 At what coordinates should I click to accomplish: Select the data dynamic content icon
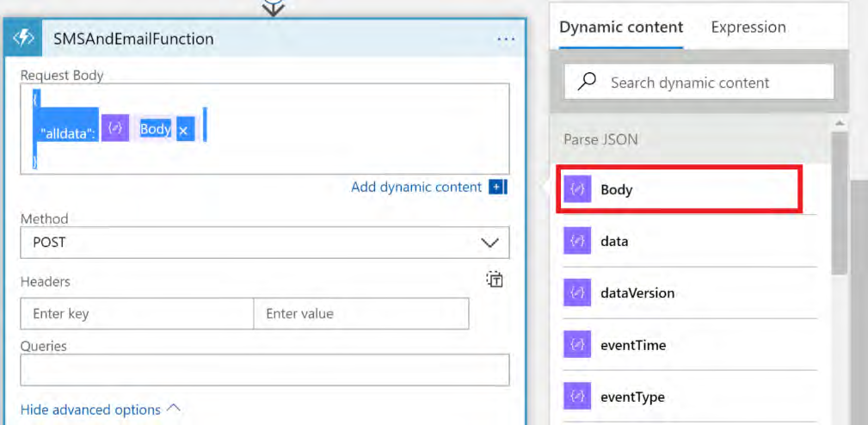pos(577,242)
